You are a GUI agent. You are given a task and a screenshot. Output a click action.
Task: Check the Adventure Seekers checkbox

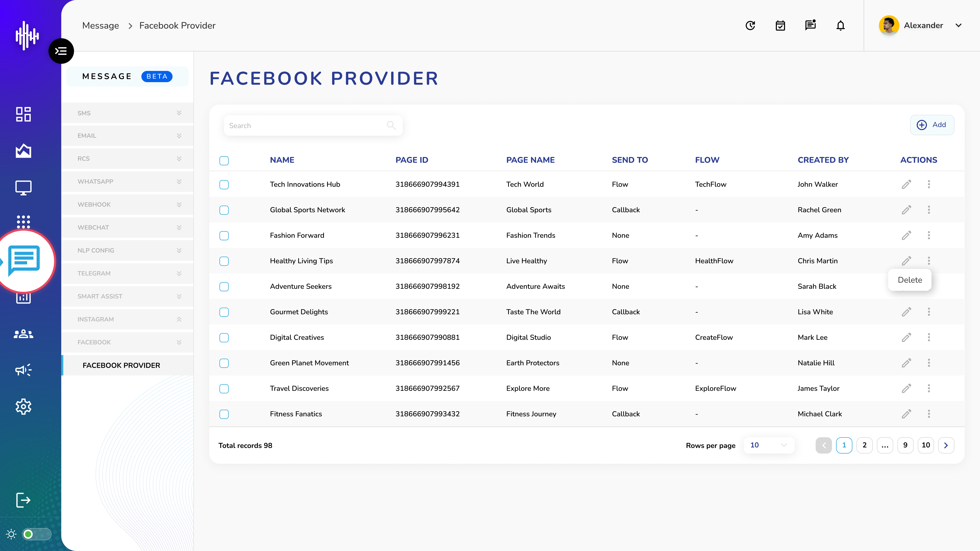tap(224, 286)
